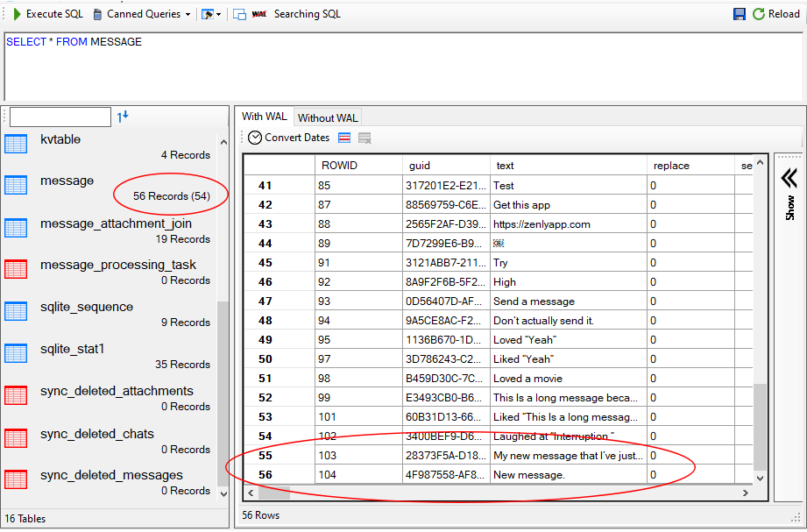Viewport: 807px width, 532px height.
Task: Click the Save floppy disk icon
Action: 740,14
